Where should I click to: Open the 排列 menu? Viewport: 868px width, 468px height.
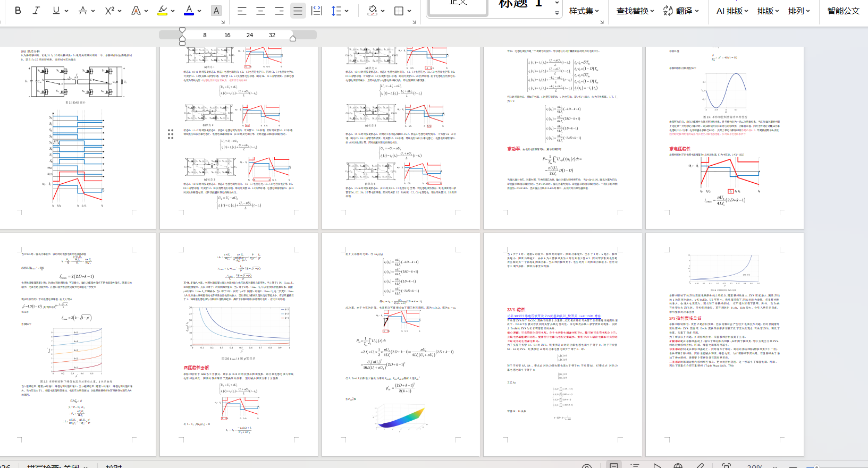[799, 11]
